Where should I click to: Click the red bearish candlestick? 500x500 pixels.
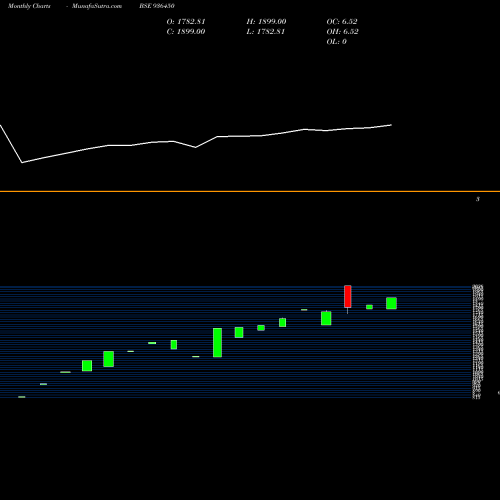pos(348,296)
